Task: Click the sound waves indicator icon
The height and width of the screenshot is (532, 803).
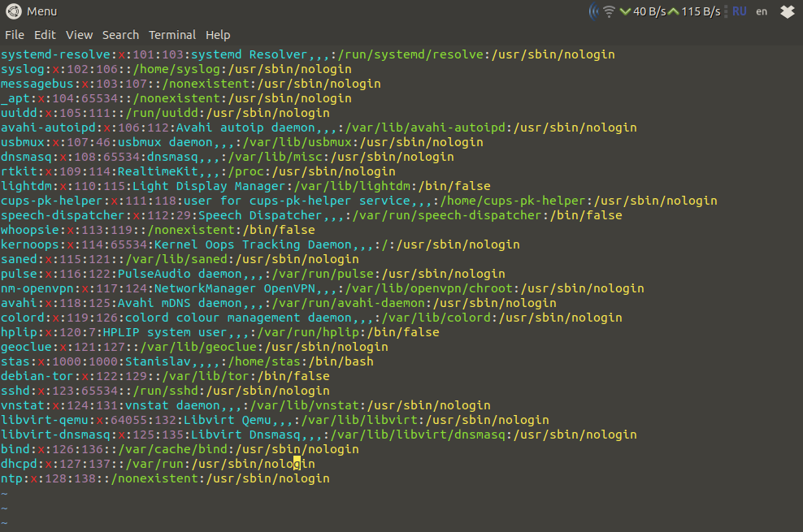Action: pos(593,11)
